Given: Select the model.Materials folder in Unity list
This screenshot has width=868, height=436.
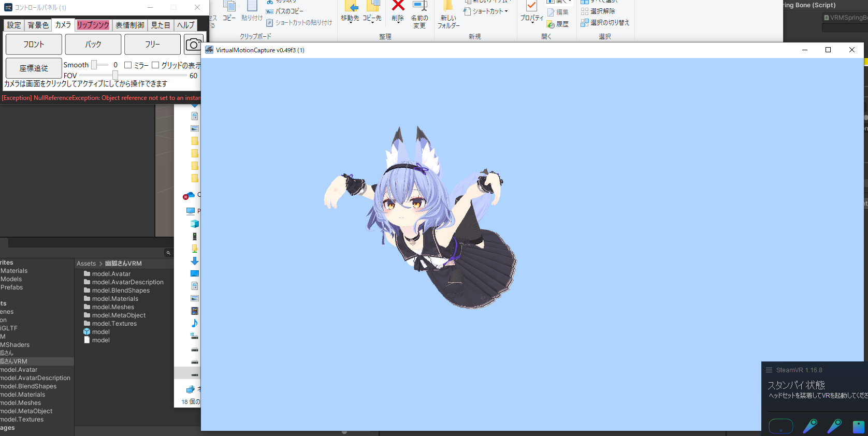Looking at the screenshot, I should tap(115, 299).
